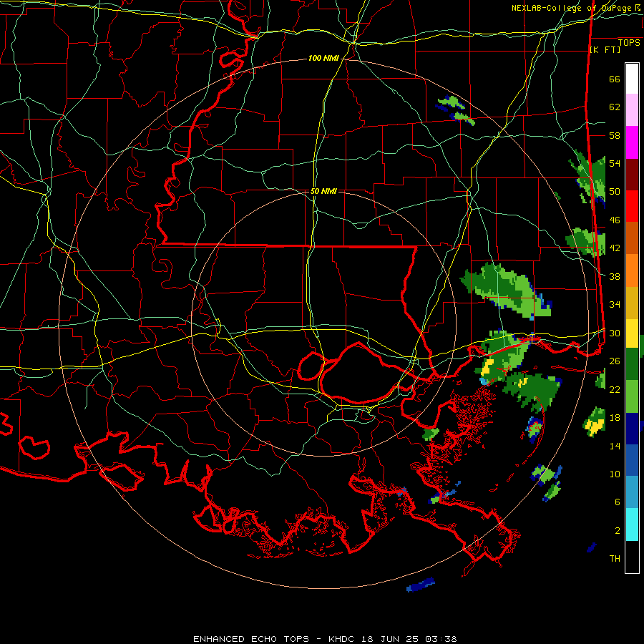Click the cyan legend swatch near the 2 label
Screen dimensions: 644x644
coord(632,525)
